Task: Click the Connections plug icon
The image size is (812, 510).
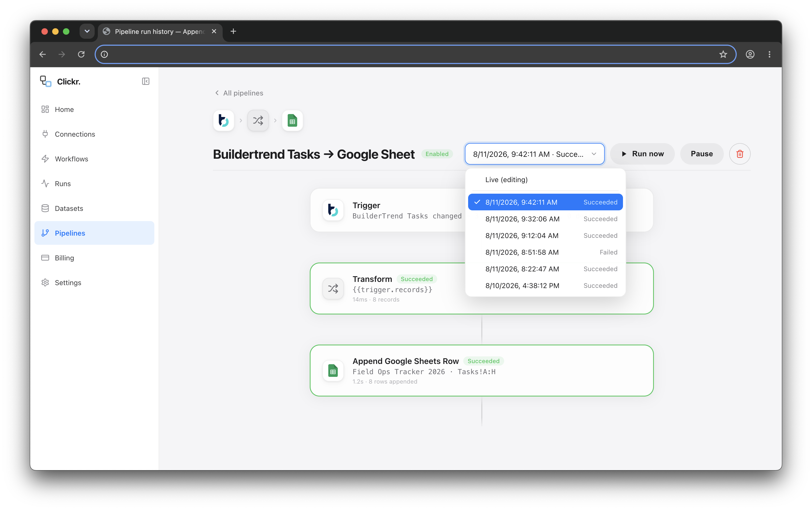Action: (x=45, y=134)
